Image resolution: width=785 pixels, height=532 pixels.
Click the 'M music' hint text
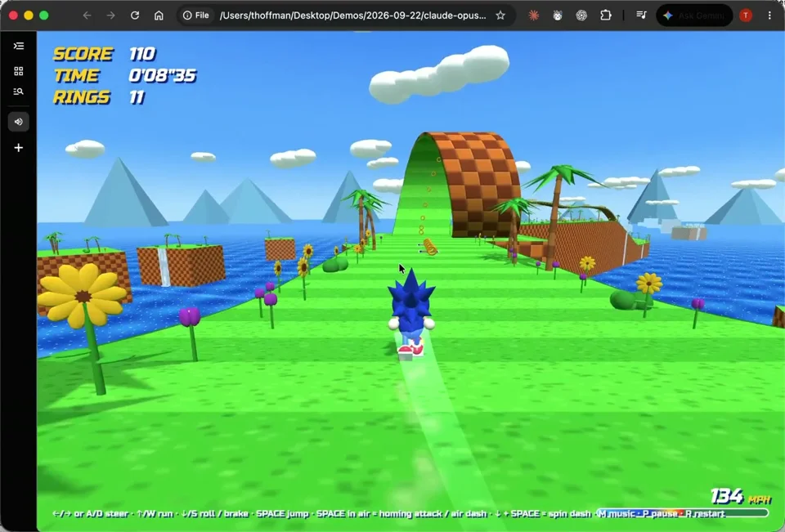tap(617, 514)
